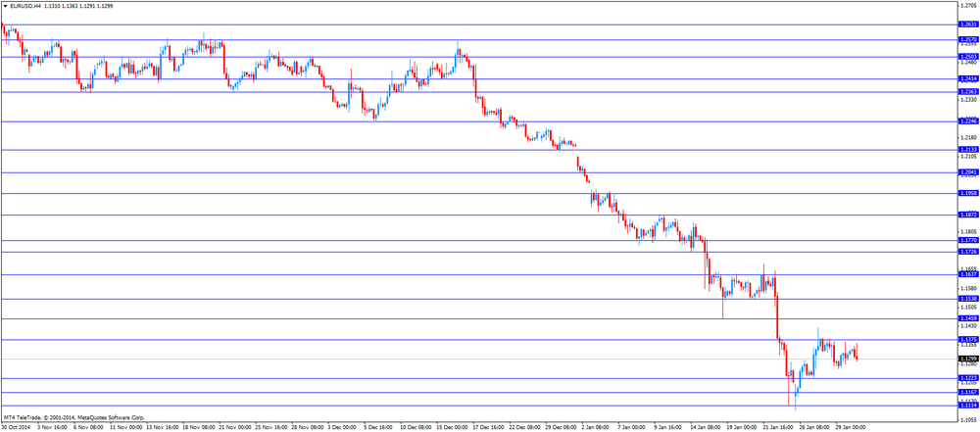Click the 1.1726 price level label
The image size is (980, 432).
tap(969, 252)
